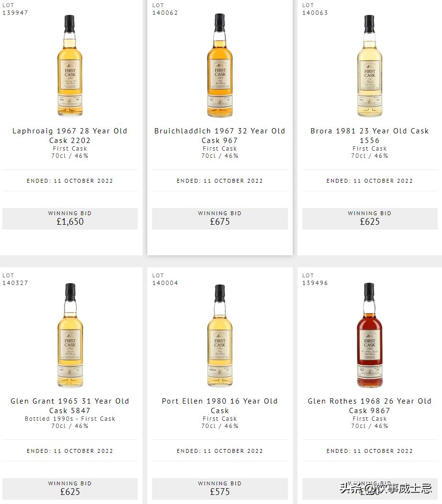
Task: Select the £575 winning bid box
Action: (220, 489)
